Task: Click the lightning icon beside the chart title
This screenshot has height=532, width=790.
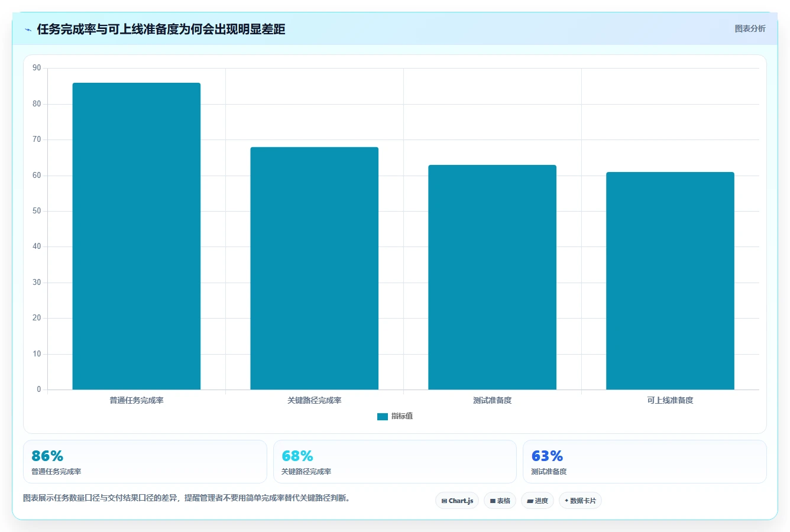Action: (28, 30)
